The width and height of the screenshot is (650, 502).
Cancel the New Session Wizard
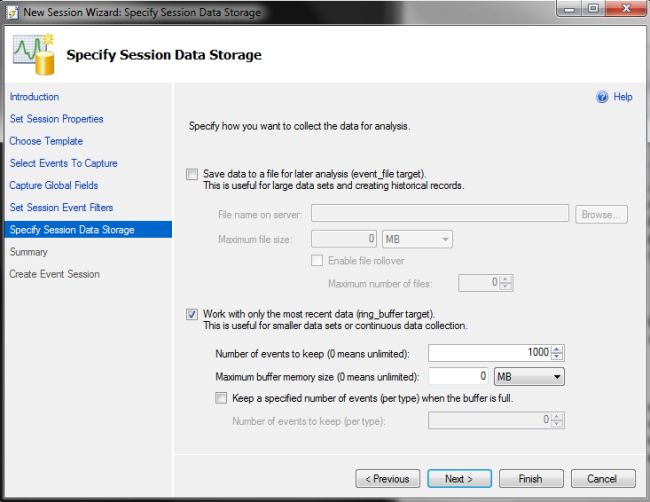click(601, 479)
